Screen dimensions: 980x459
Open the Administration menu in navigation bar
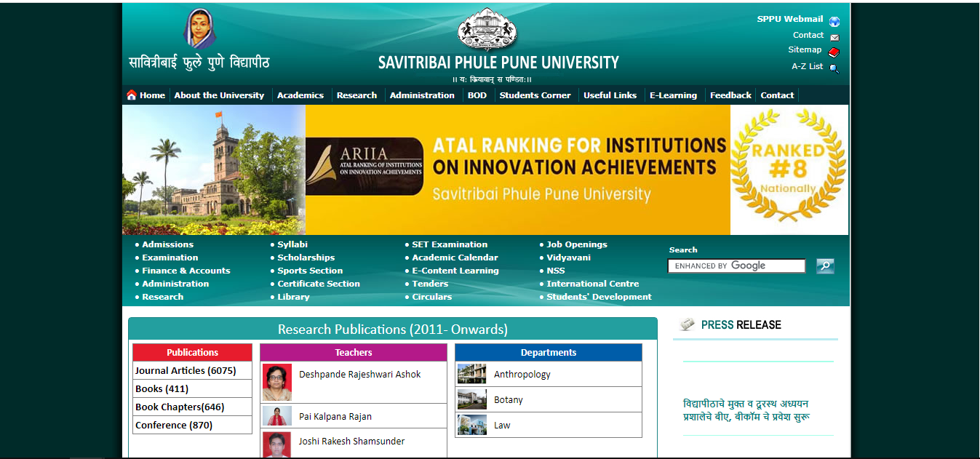point(422,95)
